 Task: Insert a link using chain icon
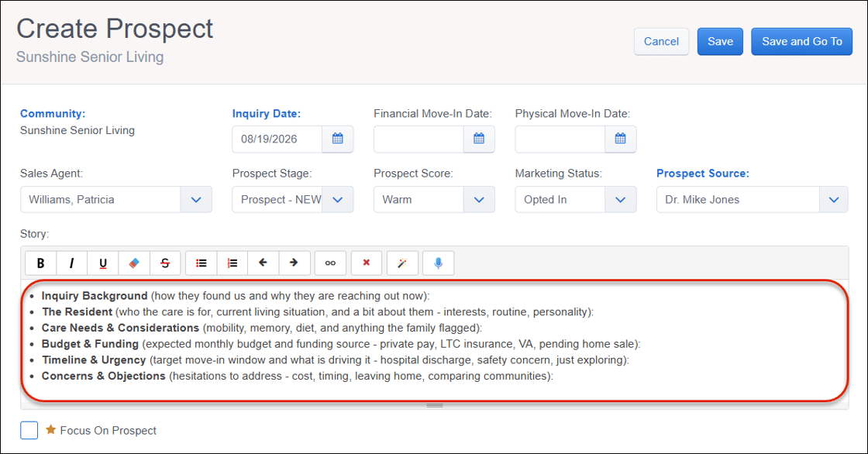(x=330, y=263)
